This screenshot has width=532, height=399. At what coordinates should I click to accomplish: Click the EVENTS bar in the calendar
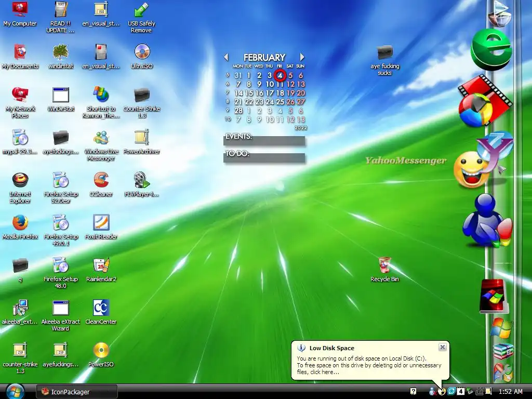[x=264, y=140]
